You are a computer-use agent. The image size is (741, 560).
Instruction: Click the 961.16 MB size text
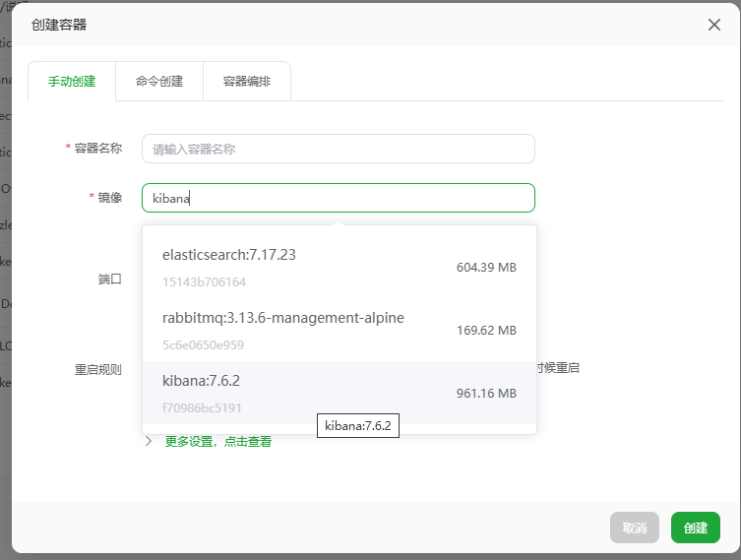486,394
